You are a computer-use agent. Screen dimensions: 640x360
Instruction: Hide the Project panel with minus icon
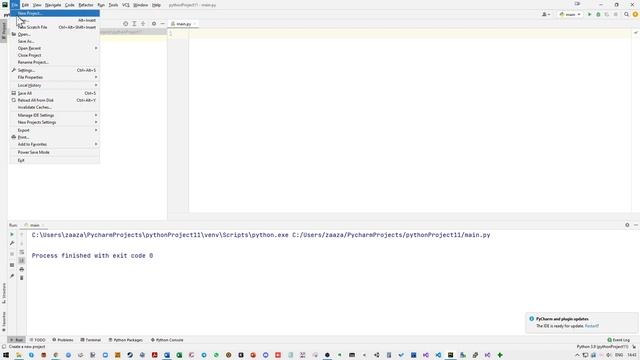click(x=162, y=24)
